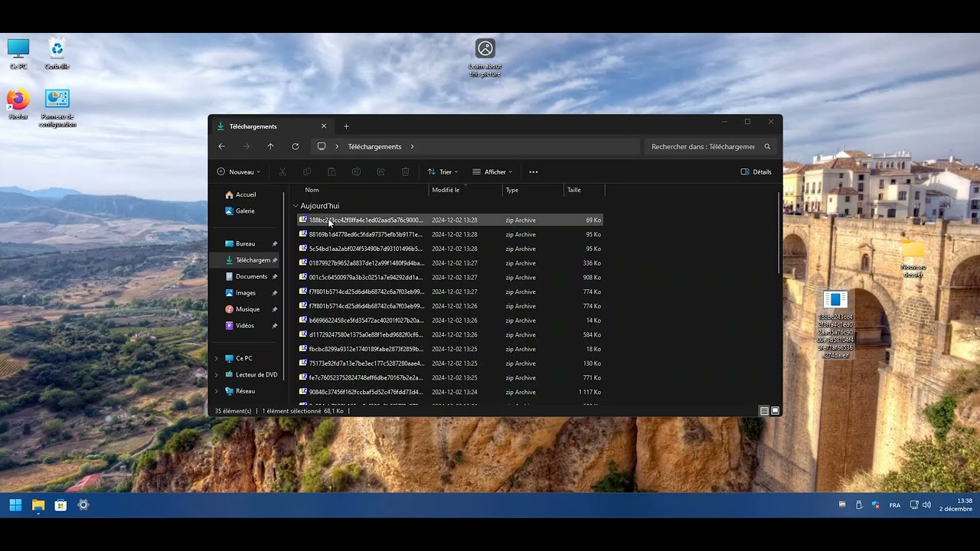
Task: Click the Copy toolbar icon
Action: pyautogui.click(x=307, y=172)
